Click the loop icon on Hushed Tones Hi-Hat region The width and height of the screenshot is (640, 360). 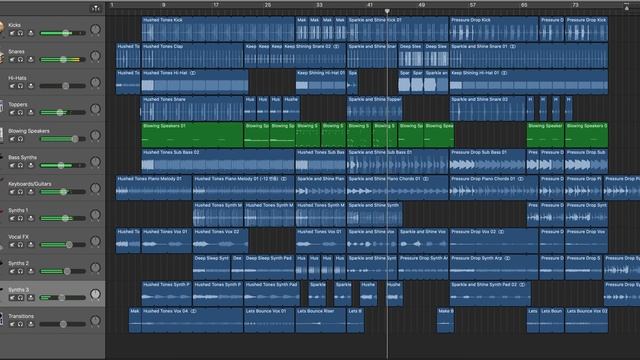click(x=193, y=73)
